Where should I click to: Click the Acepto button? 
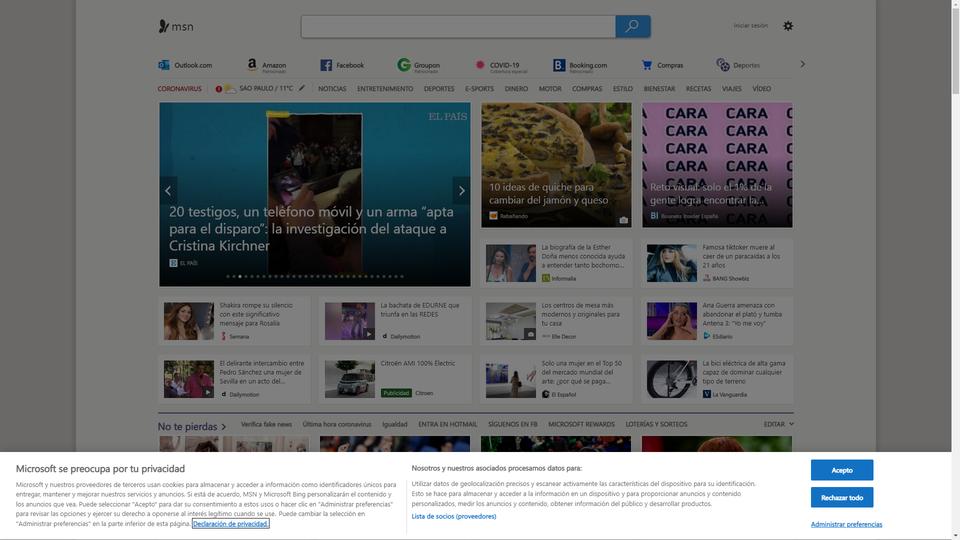click(842, 470)
